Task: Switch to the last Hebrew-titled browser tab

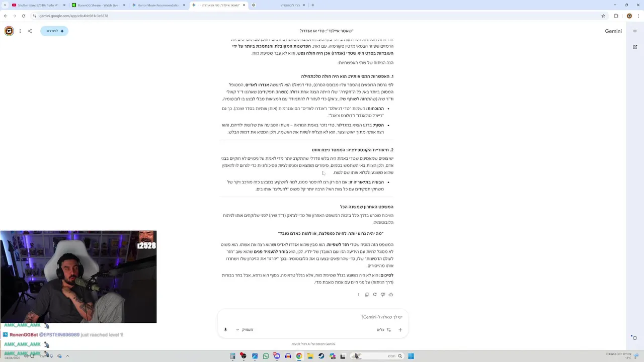Action: tap(278, 5)
